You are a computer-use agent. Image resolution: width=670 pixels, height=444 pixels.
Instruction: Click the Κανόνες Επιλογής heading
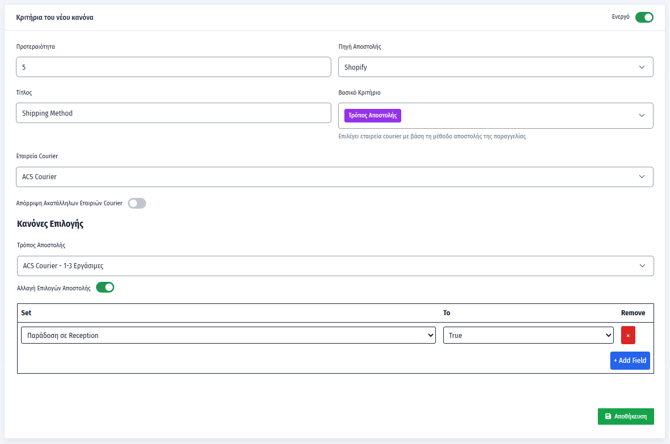(x=50, y=224)
